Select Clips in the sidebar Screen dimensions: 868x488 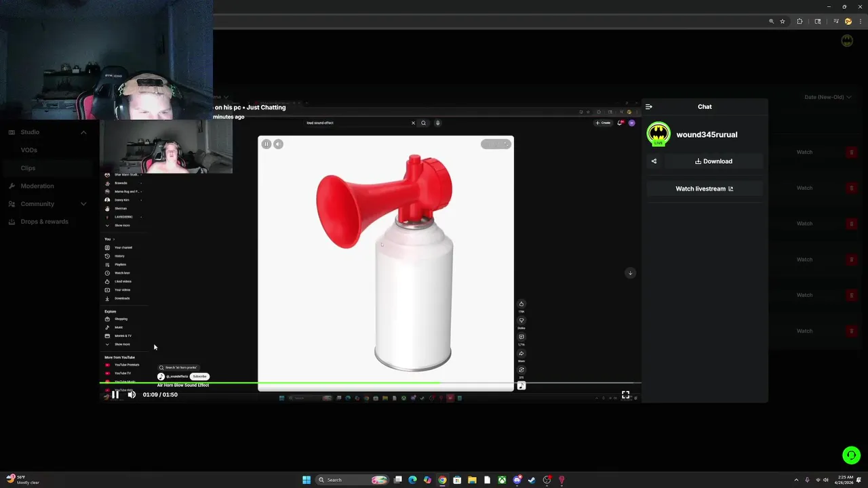pos(28,168)
